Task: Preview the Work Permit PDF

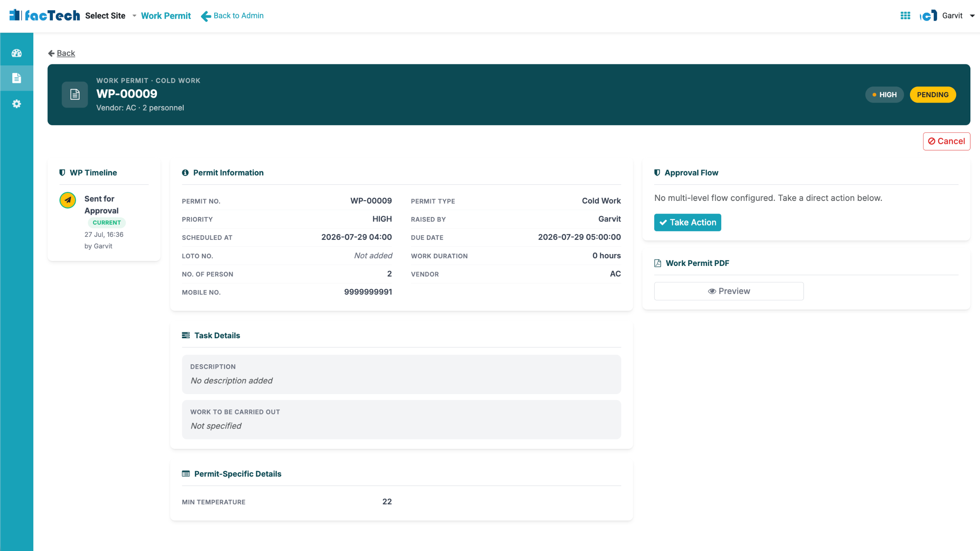Action: click(729, 291)
